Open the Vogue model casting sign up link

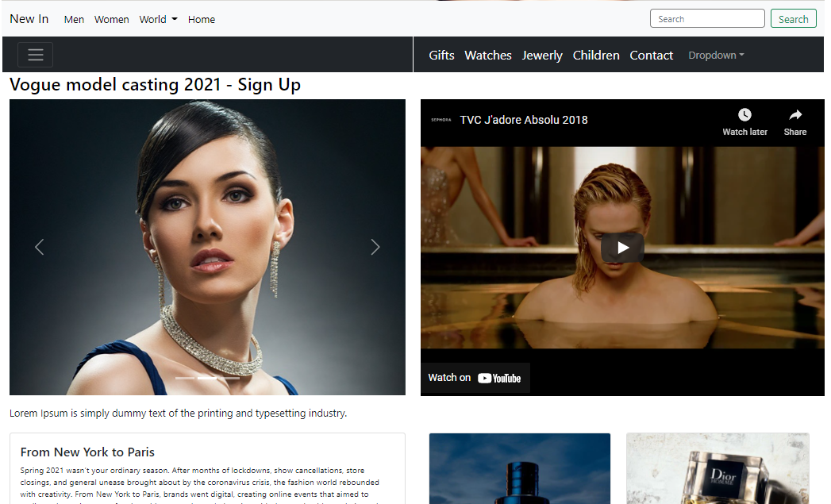154,84
